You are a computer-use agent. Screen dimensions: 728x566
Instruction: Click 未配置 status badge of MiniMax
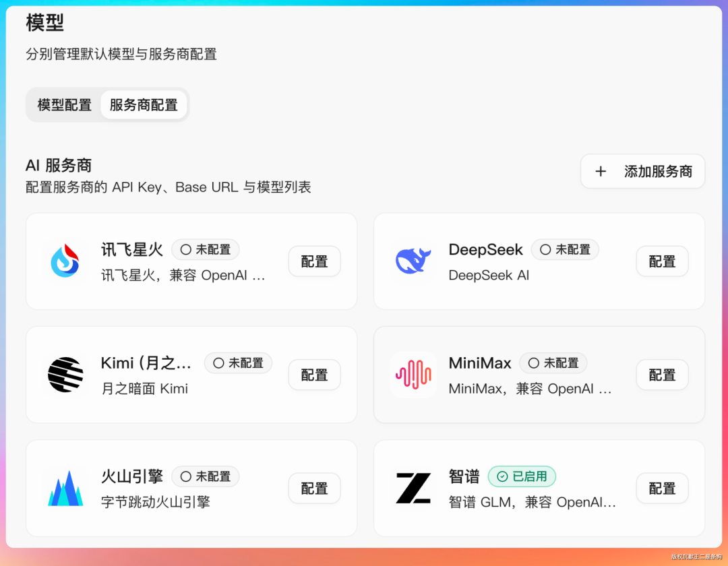point(553,363)
